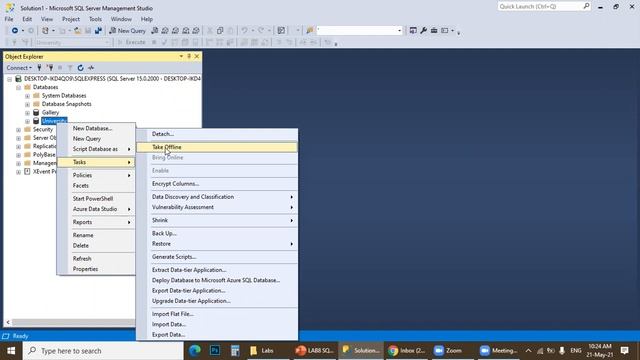This screenshot has height=360, width=640.
Task: Click the Windows Start button
Action: (11, 351)
